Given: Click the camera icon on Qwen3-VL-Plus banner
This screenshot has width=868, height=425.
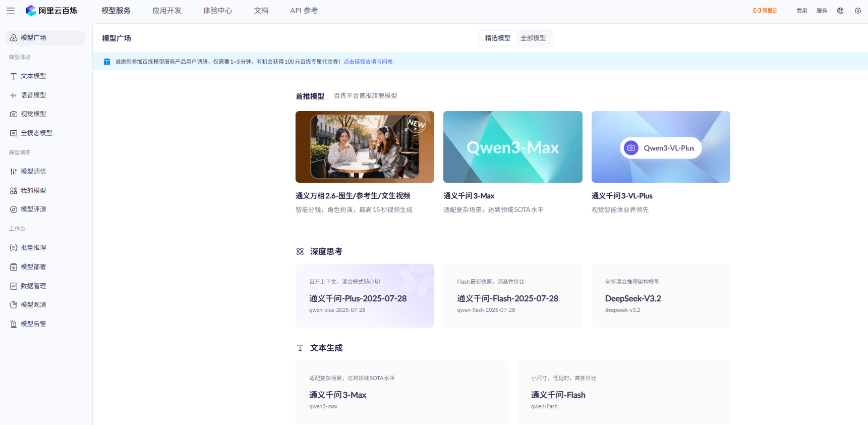Looking at the screenshot, I should tap(631, 148).
